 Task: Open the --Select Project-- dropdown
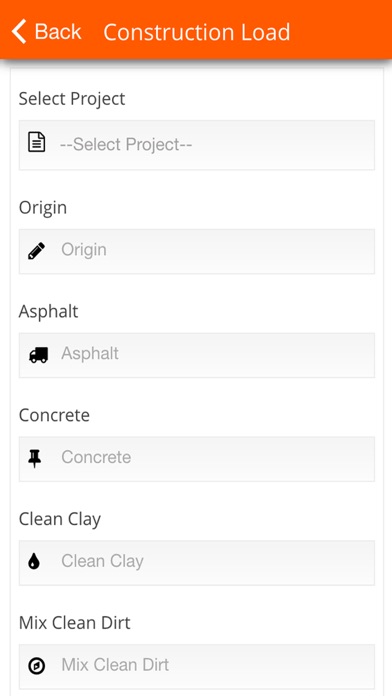(197, 145)
